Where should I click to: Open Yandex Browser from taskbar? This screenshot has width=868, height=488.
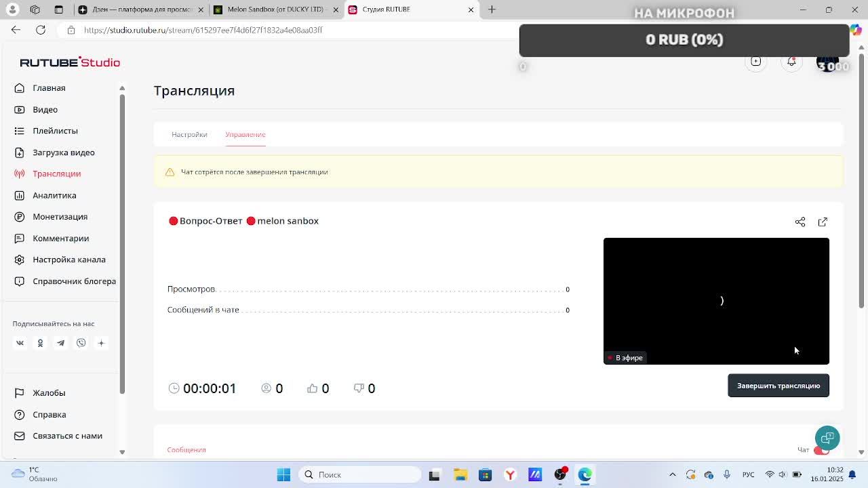pyautogui.click(x=510, y=474)
